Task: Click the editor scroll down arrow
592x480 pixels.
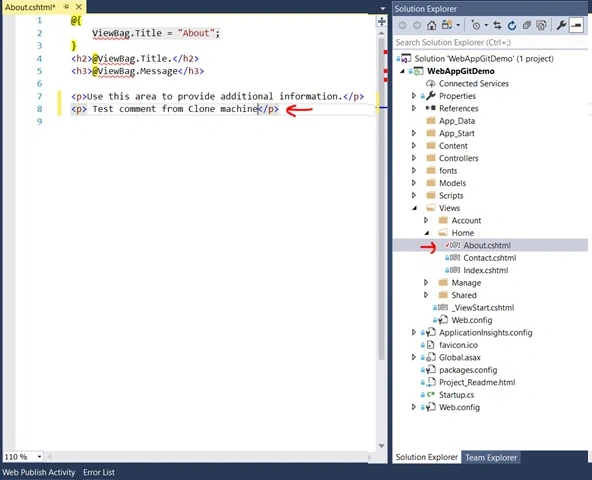Action: click(x=381, y=446)
